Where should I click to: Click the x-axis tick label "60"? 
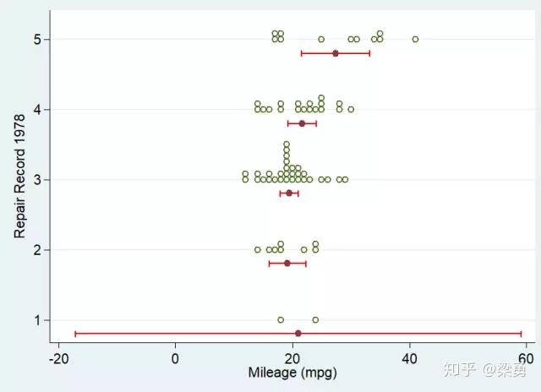coord(526,357)
